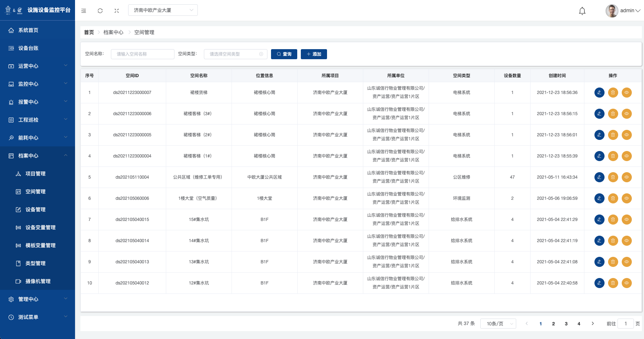Click the delete icon for 15#集水坑 row
The width and height of the screenshot is (644, 339).
[613, 220]
